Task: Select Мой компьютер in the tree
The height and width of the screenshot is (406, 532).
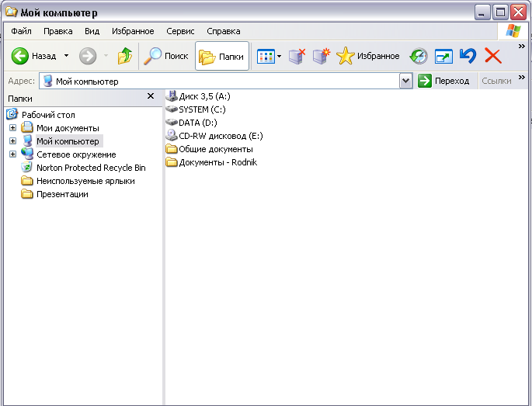Action: click(68, 141)
